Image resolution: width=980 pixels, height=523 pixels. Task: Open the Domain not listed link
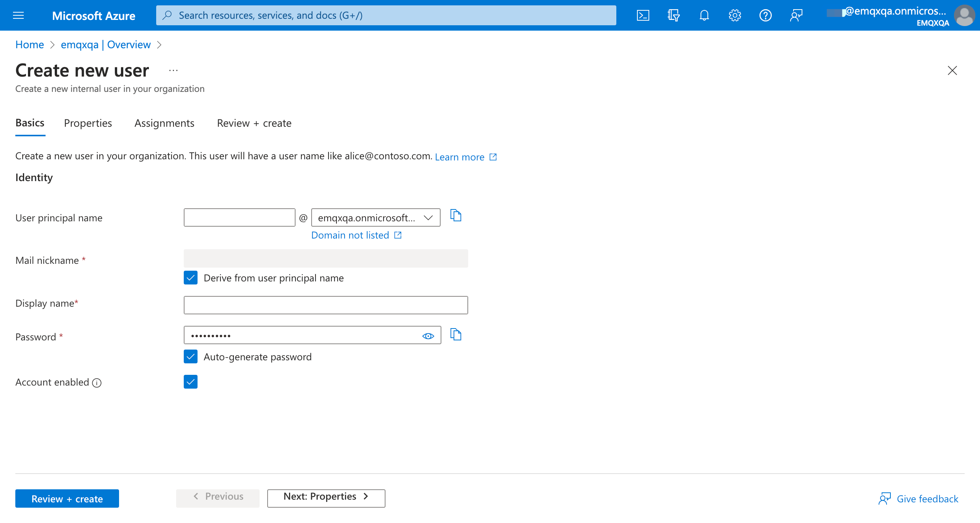pos(350,235)
